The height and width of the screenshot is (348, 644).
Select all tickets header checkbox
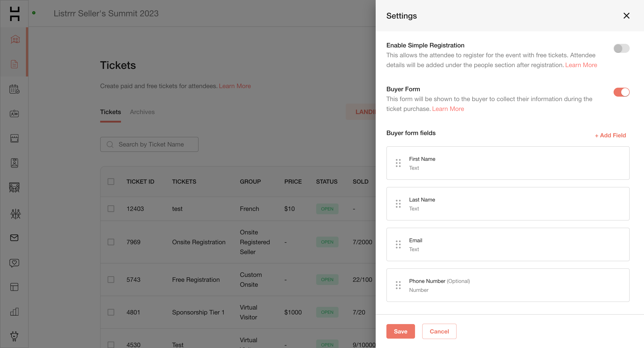pyautogui.click(x=111, y=182)
